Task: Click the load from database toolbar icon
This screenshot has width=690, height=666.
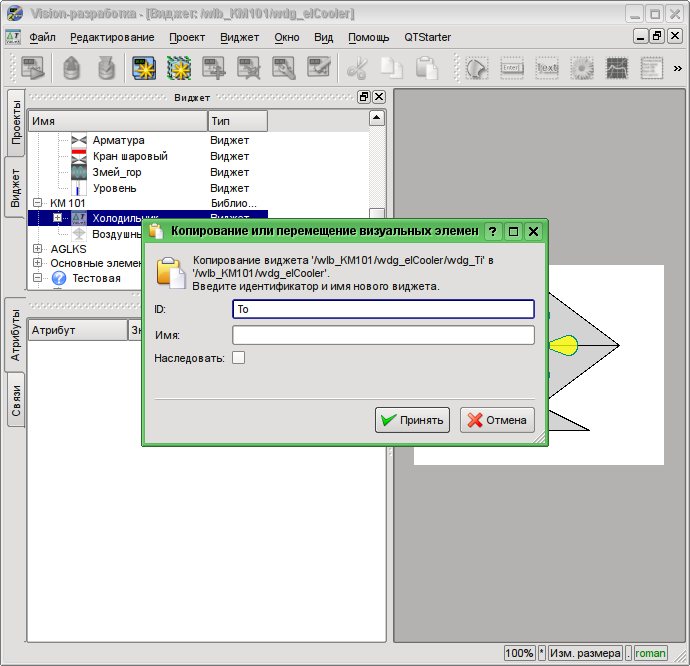Action: click(x=70, y=68)
